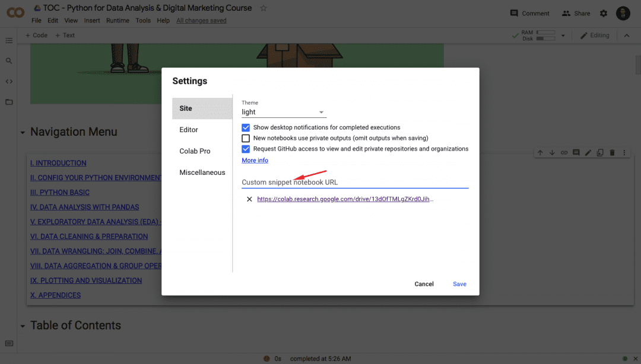Image resolution: width=641 pixels, height=364 pixels.
Task: Switch to the Editor settings tab
Action: coord(188,129)
